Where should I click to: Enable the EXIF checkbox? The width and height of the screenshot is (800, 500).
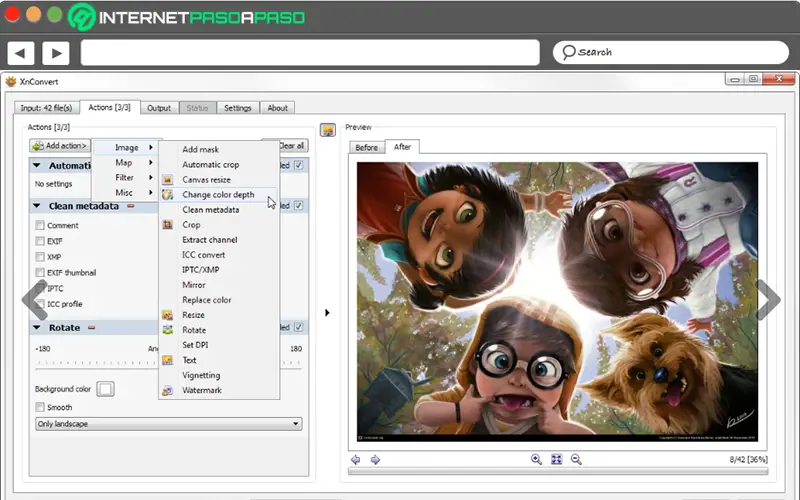pyautogui.click(x=40, y=241)
